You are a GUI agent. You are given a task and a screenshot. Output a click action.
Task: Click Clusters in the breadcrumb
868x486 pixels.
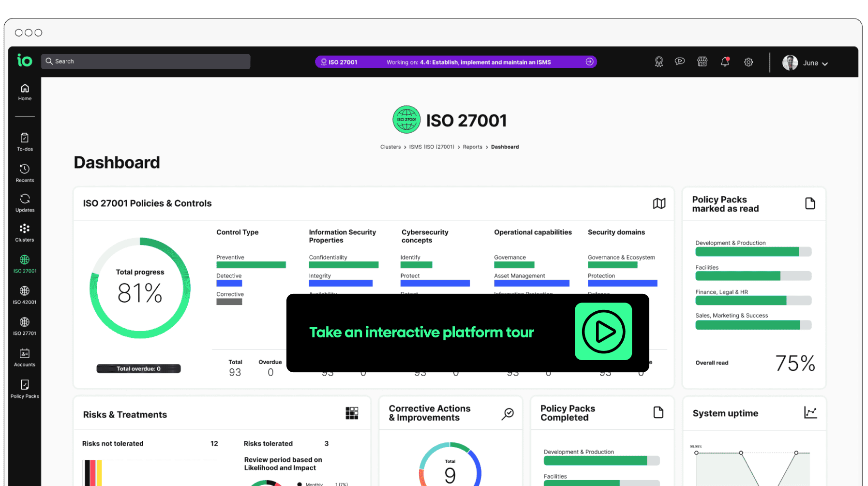(x=390, y=147)
